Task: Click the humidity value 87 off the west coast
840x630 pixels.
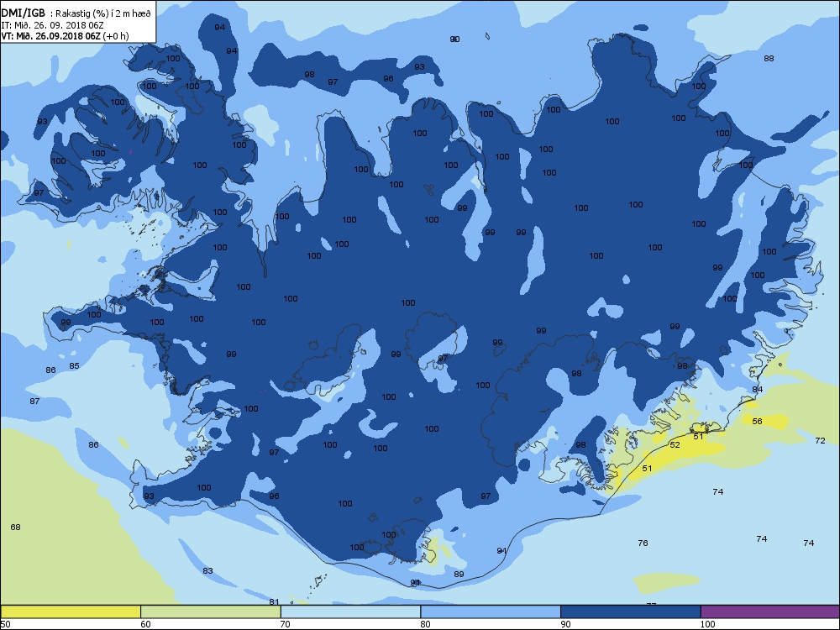Action: (x=34, y=401)
